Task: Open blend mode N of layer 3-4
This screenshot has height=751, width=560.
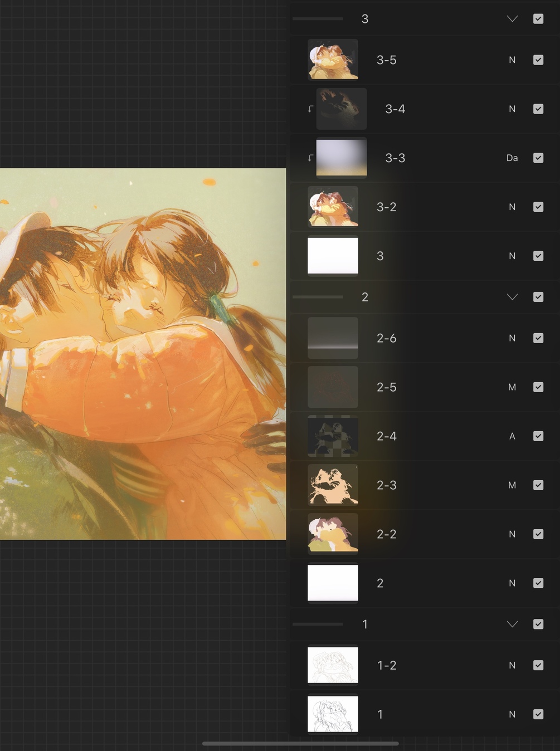Action: [x=512, y=109]
